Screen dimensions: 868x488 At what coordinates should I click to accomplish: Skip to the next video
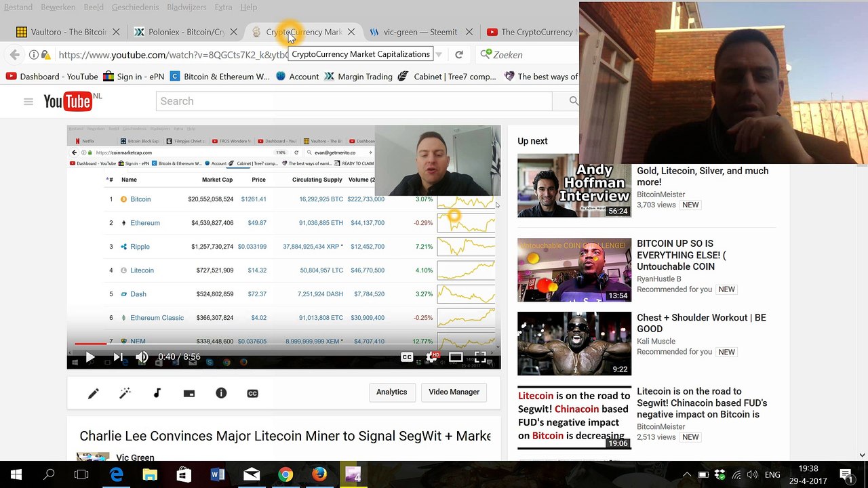(x=118, y=357)
